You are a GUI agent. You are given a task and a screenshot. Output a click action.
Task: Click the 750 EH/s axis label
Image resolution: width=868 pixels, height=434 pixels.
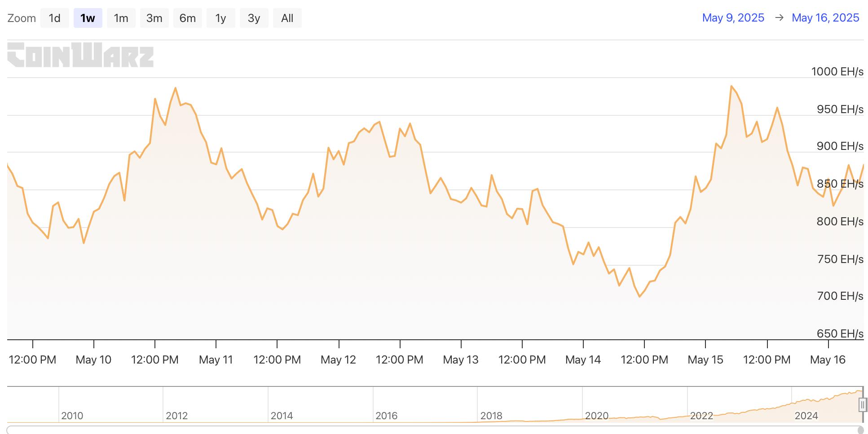click(x=840, y=259)
